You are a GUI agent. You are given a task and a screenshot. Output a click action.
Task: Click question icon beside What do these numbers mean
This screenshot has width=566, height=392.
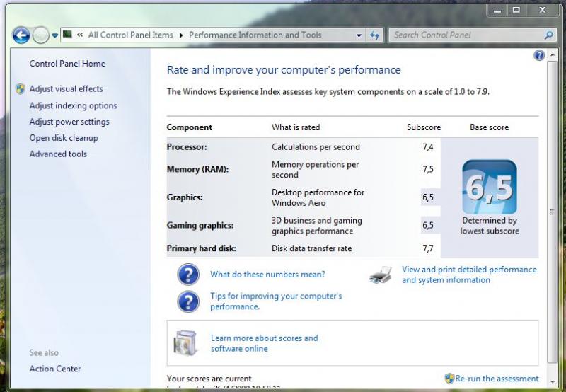188,275
